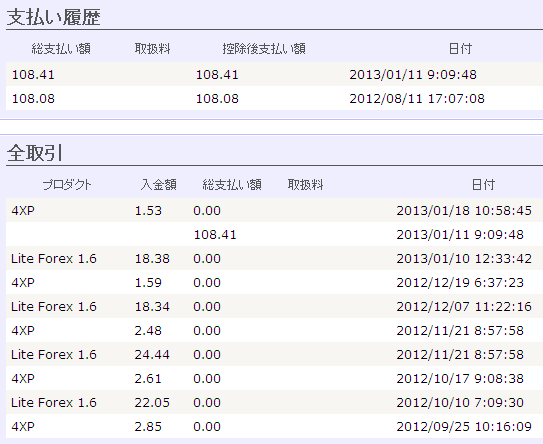Select date 2012/10/17 9:08:38
The width and height of the screenshot is (543, 444).
[460, 379]
